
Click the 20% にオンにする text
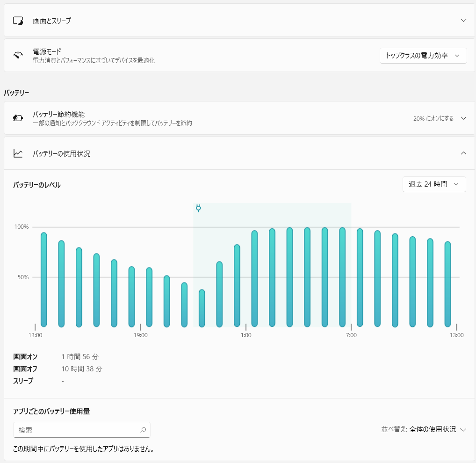click(433, 118)
